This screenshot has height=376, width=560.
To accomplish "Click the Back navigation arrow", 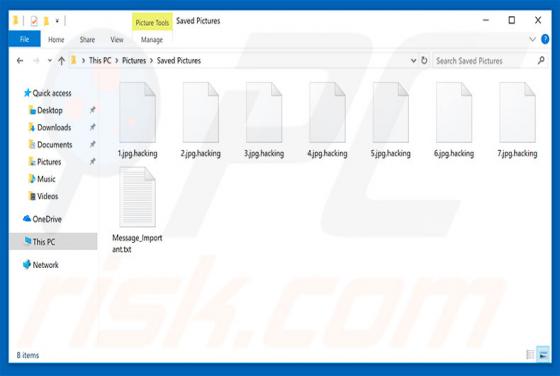I will coord(20,61).
